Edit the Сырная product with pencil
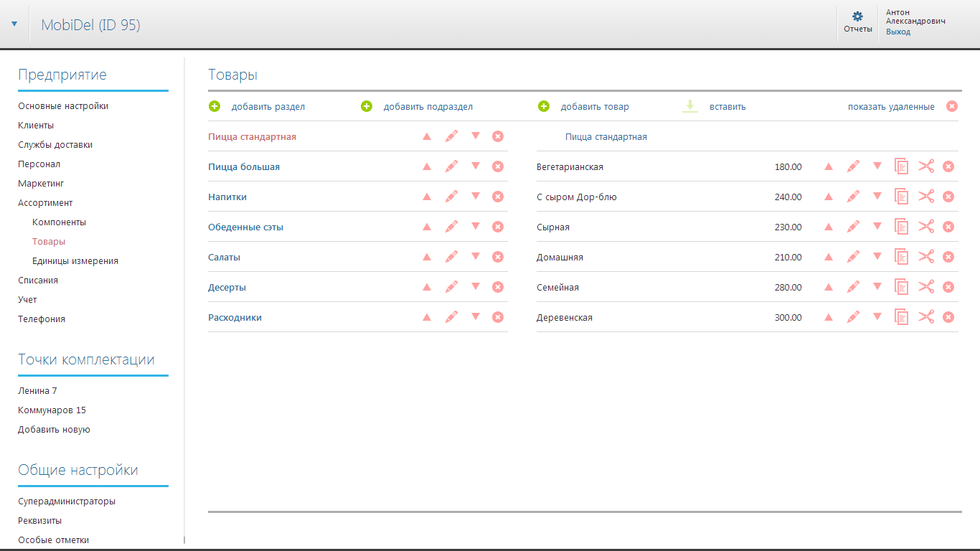Image resolution: width=980 pixels, height=551 pixels. click(853, 227)
